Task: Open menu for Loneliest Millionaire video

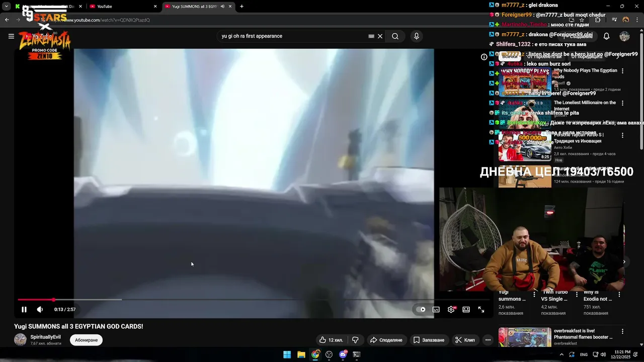Action: coord(622,103)
